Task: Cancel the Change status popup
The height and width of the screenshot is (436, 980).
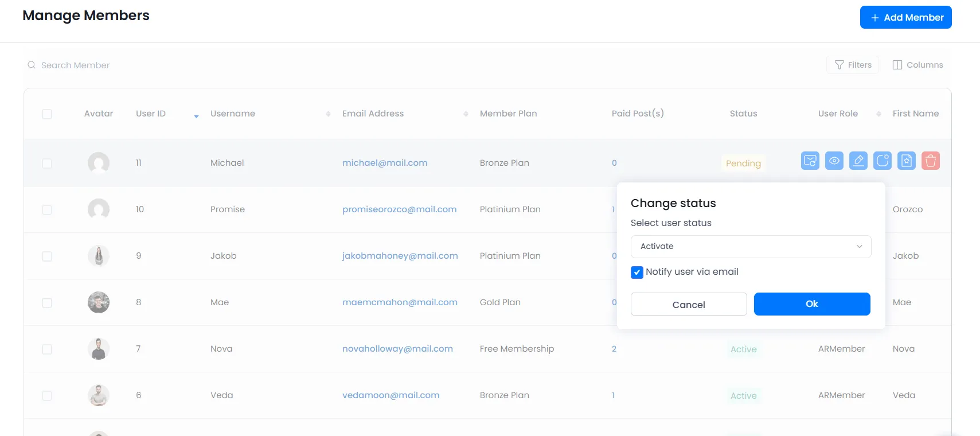Action: click(688, 305)
